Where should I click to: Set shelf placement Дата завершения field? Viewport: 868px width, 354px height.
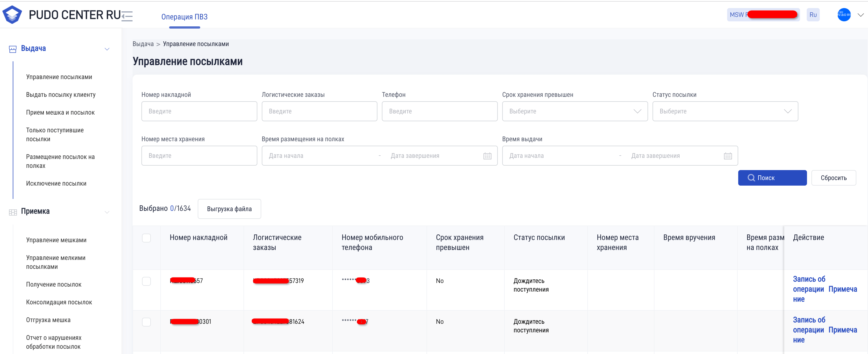(x=435, y=156)
